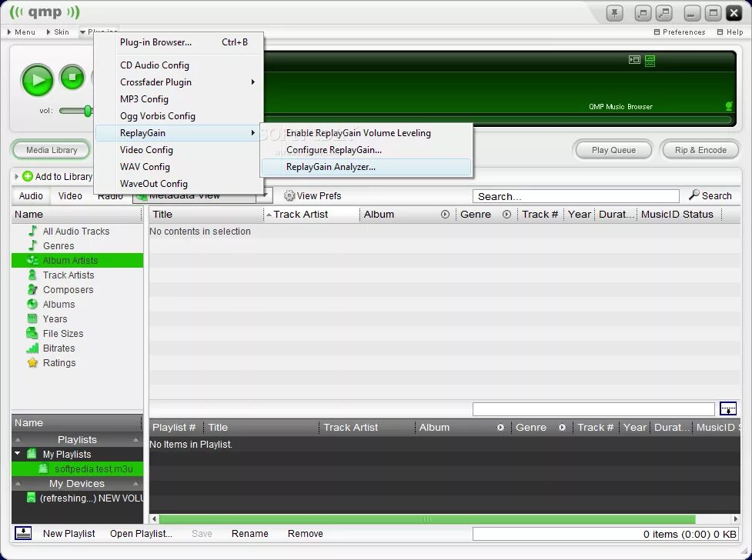752x560 pixels.
Task: Click the Rip & Encode button
Action: [x=700, y=150]
